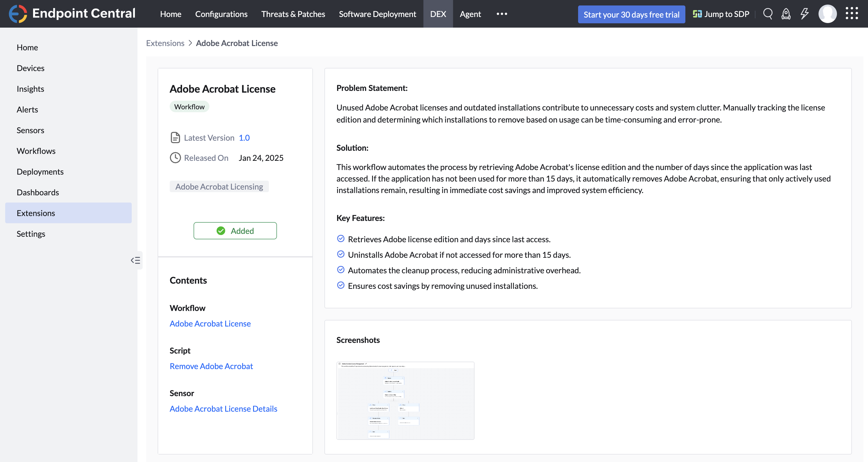The height and width of the screenshot is (462, 868).
Task: Open the rocket quick-launch icon
Action: click(786, 14)
